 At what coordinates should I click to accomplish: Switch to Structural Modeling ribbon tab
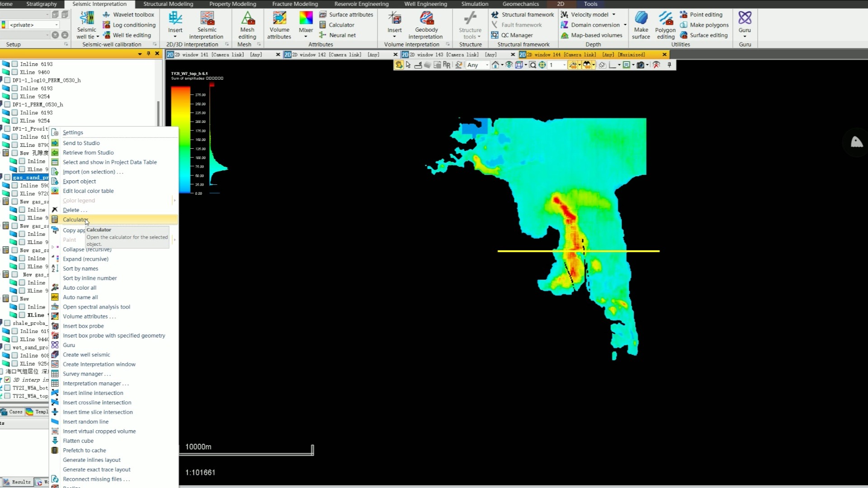tap(168, 4)
